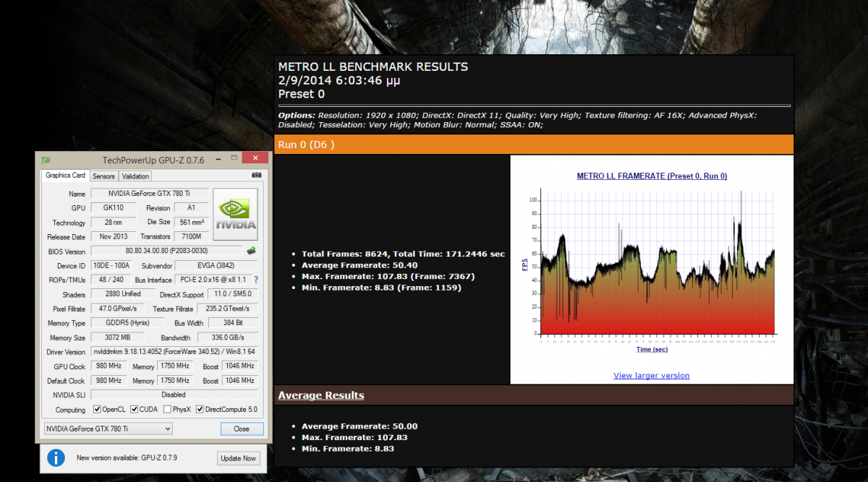Screen dimensions: 868x482
Task: Click the Options resolution settings text
Action: tap(517, 120)
